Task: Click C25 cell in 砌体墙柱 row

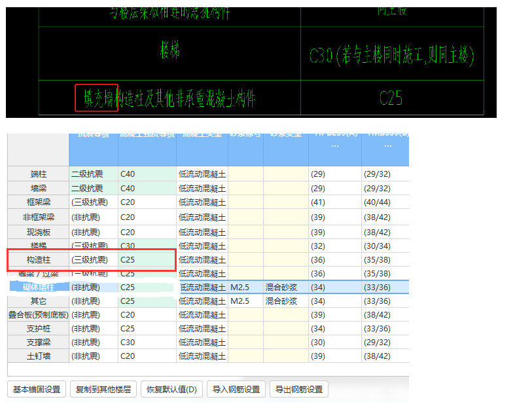Action: (x=147, y=288)
